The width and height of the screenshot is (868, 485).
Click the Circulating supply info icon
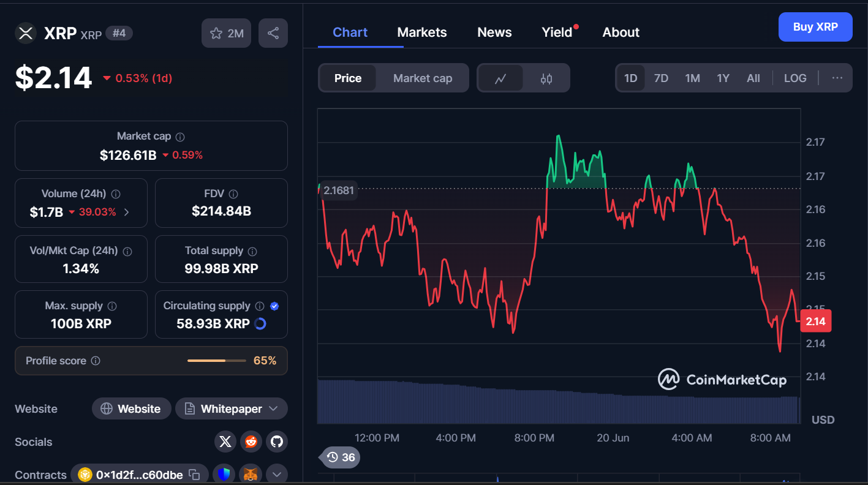click(260, 306)
